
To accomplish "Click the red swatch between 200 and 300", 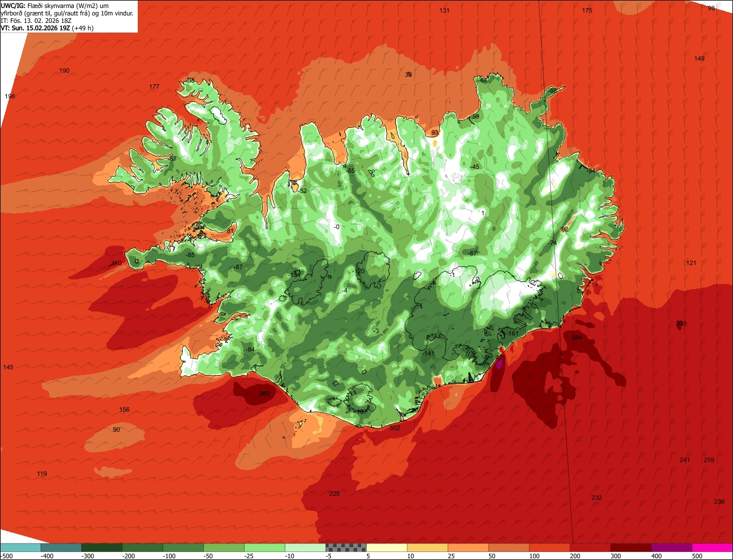I will point(590,547).
